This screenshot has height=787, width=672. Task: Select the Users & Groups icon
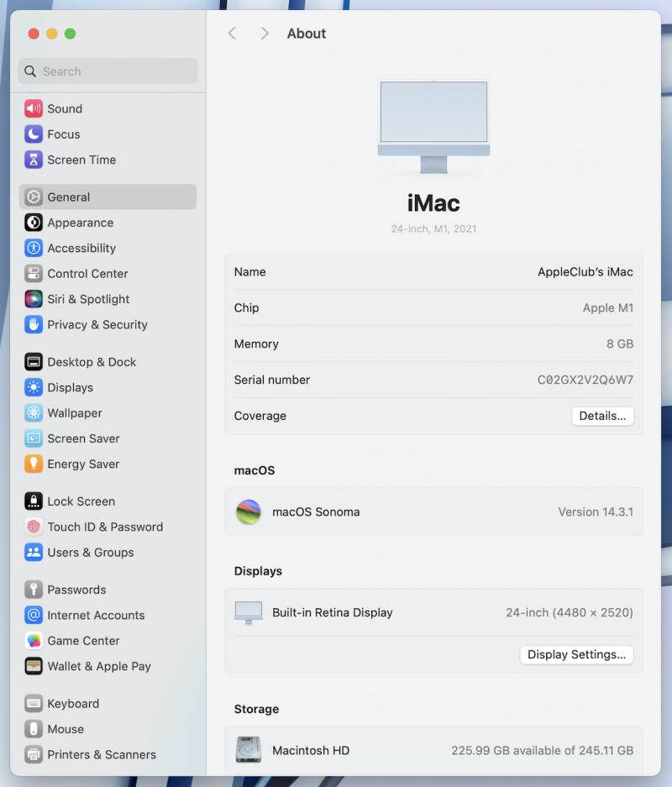click(x=34, y=552)
